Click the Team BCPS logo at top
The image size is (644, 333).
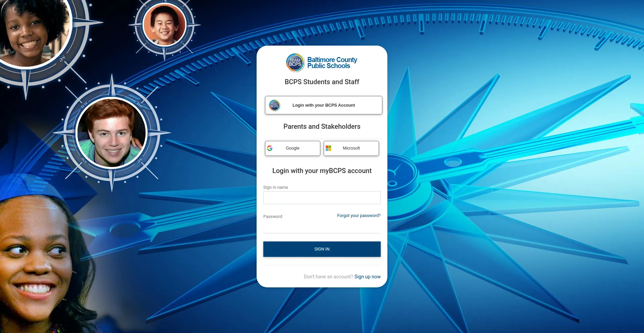[x=295, y=63]
